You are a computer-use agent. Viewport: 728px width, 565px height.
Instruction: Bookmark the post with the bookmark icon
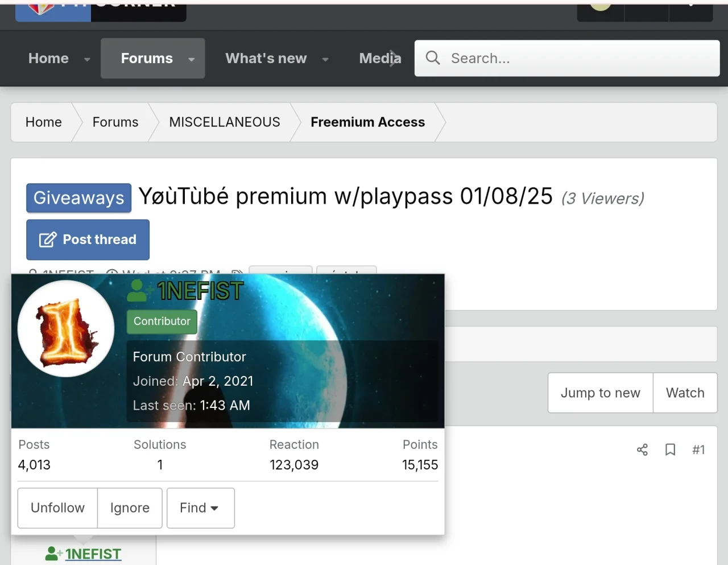click(671, 450)
